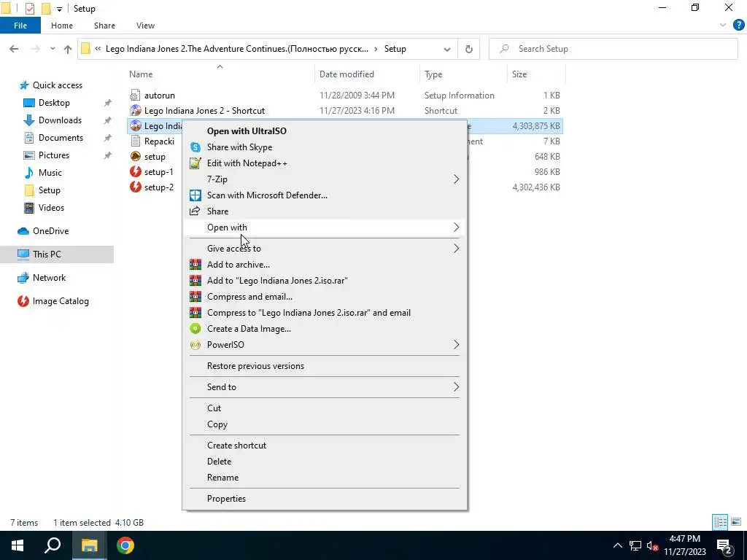Switch to large icons view layout
Screen dimensions: 747x560
736,522
